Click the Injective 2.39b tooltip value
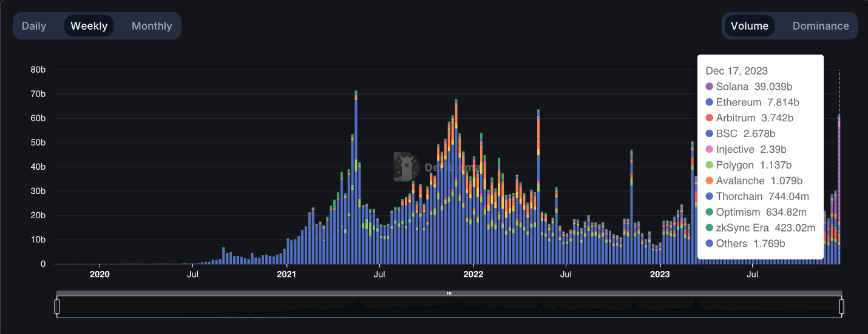Image resolution: width=868 pixels, height=334 pixels. [x=773, y=150]
